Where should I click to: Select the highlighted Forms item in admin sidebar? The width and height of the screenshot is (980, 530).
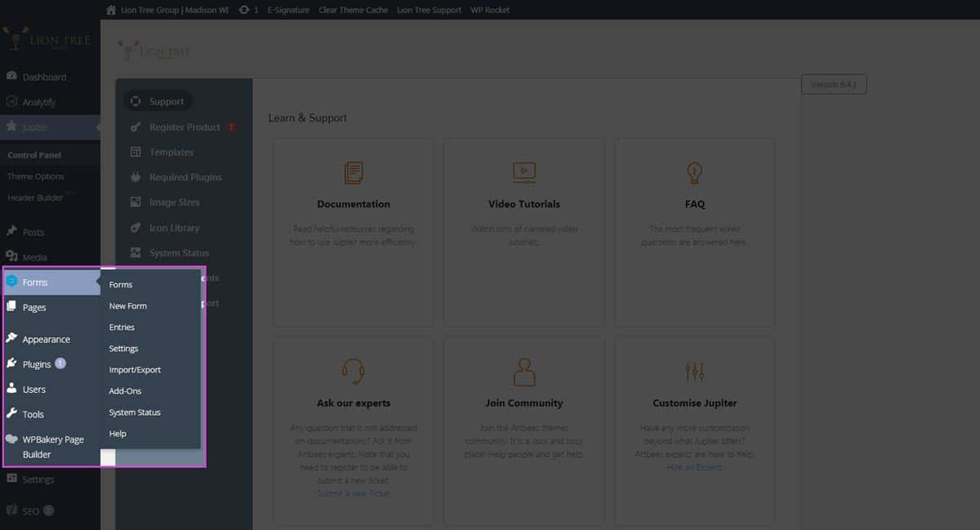51,282
